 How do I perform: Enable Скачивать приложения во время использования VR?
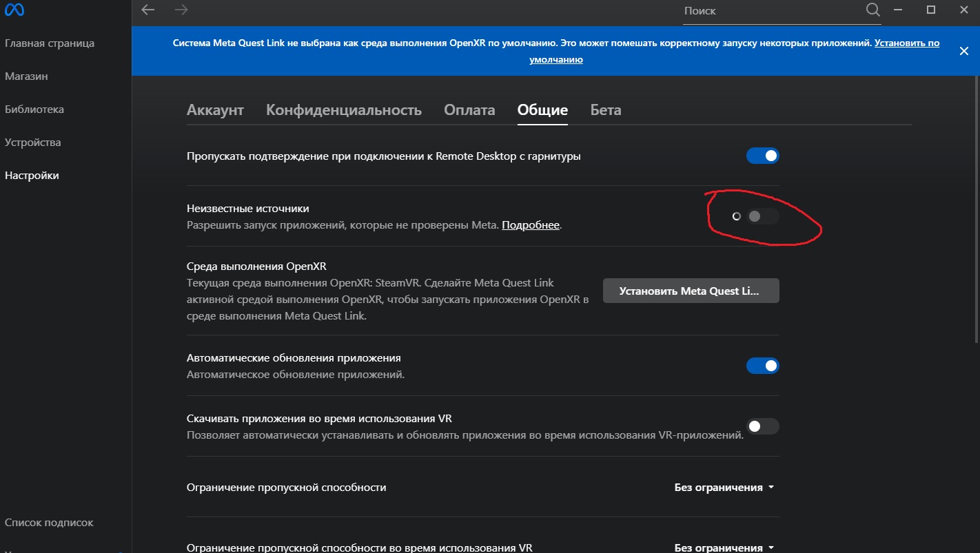point(763,426)
